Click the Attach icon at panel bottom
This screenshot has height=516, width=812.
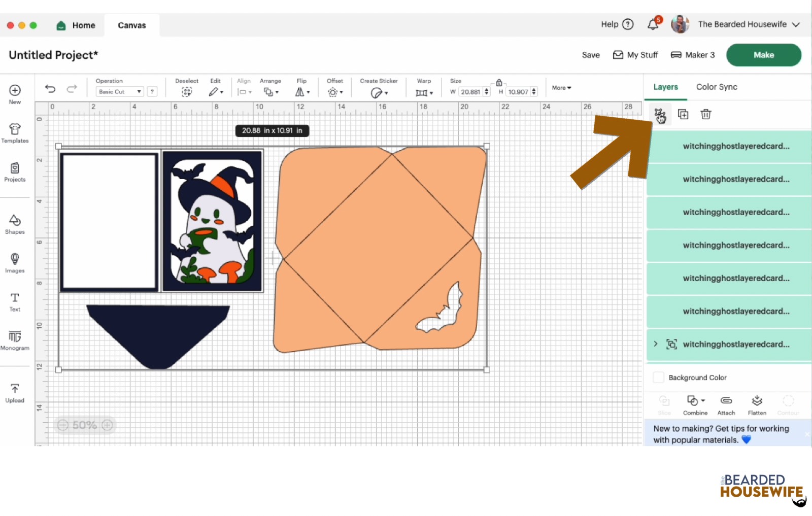pyautogui.click(x=726, y=404)
